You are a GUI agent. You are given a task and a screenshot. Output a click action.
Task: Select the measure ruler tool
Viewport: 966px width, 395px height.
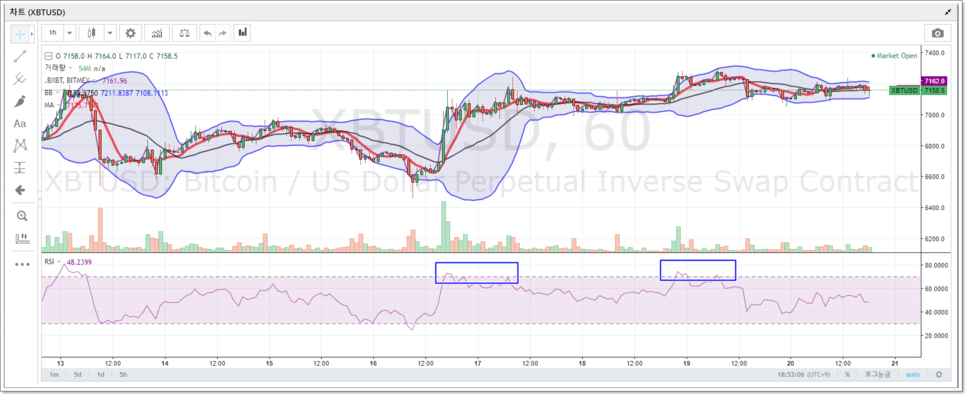coord(22,238)
